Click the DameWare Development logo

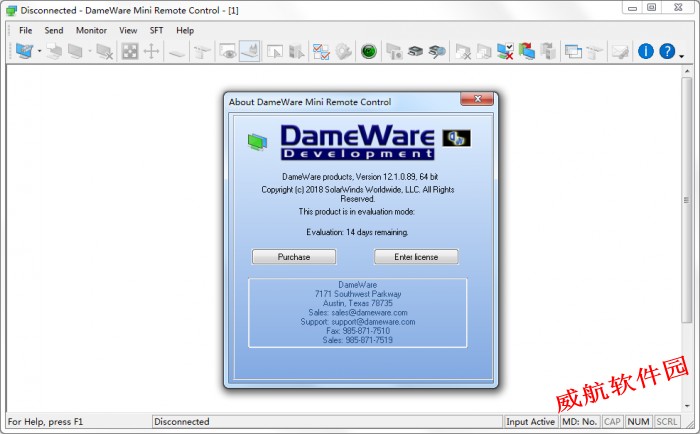358,142
